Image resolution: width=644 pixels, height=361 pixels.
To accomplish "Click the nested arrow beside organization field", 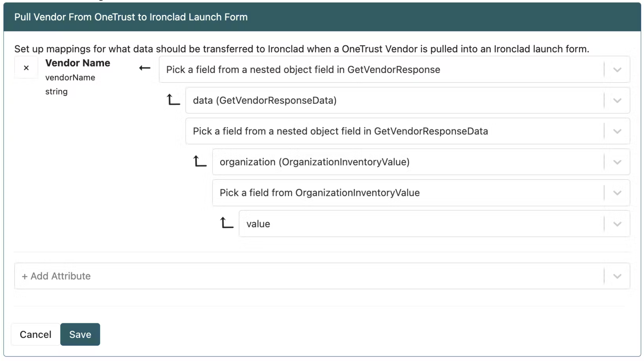I will click(x=200, y=161).
